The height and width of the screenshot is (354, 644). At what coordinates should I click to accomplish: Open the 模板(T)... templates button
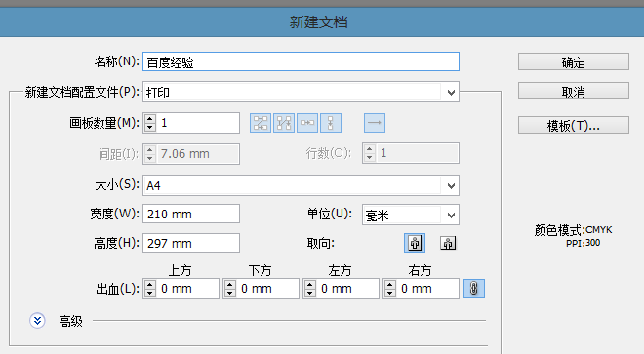click(x=574, y=125)
